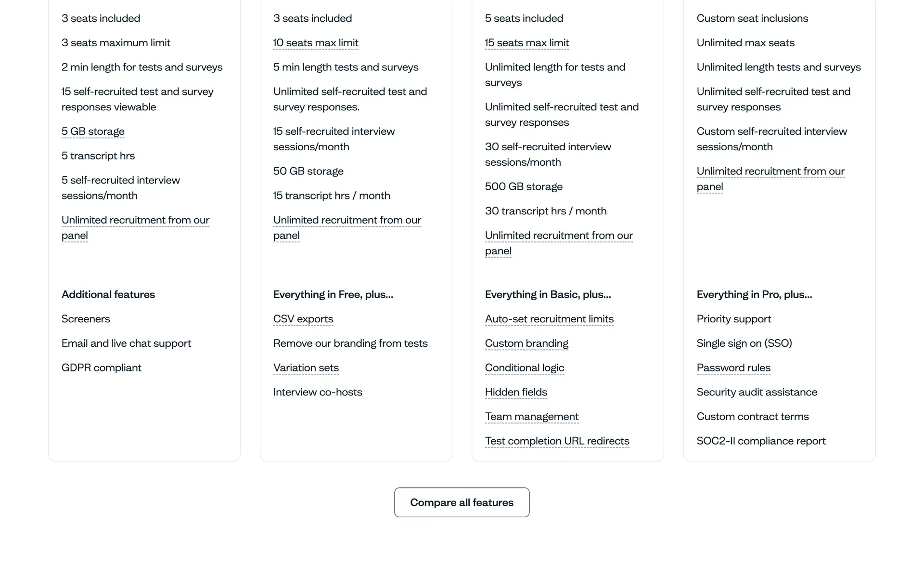Open the CSV exports tooltip link
This screenshot has width=924, height=578.
303,319
